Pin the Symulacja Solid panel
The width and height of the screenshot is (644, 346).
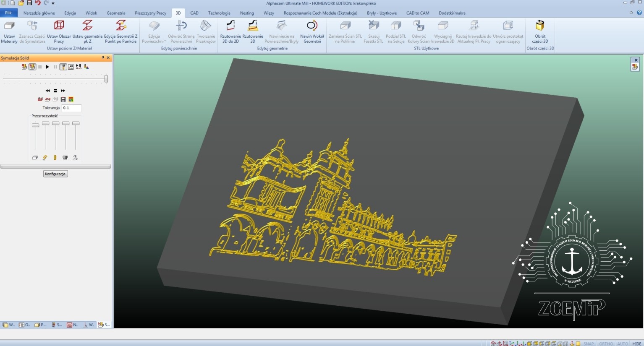(103, 58)
